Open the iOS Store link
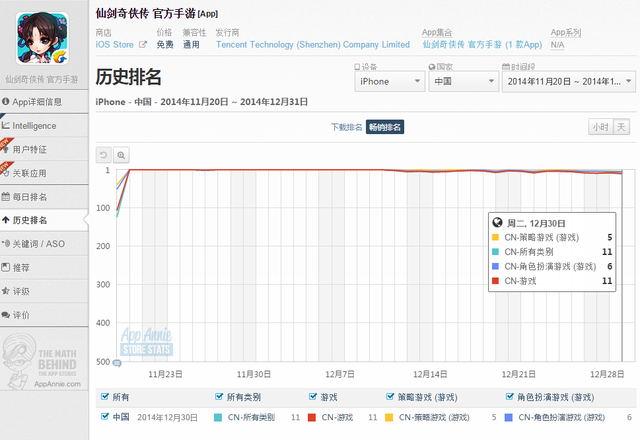Image resolution: width=640 pixels, height=440 pixels. tap(115, 45)
